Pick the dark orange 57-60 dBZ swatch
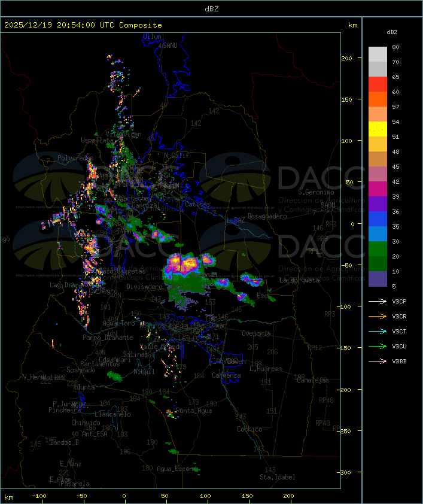This screenshot has width=423, height=504. coord(378,99)
